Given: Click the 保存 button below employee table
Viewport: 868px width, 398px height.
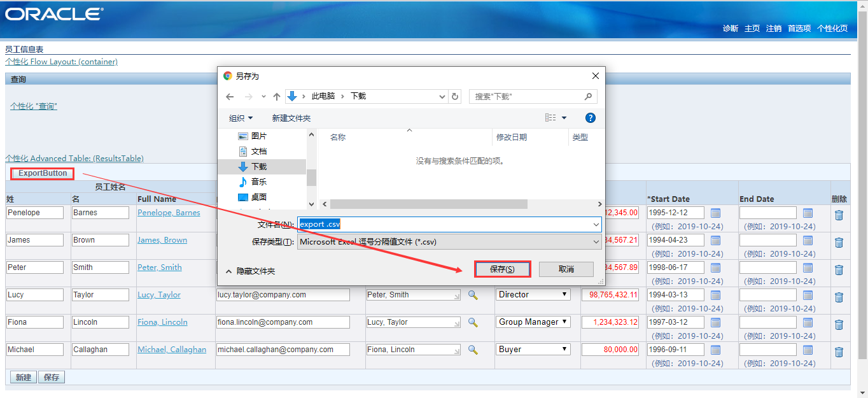Looking at the screenshot, I should click(52, 378).
